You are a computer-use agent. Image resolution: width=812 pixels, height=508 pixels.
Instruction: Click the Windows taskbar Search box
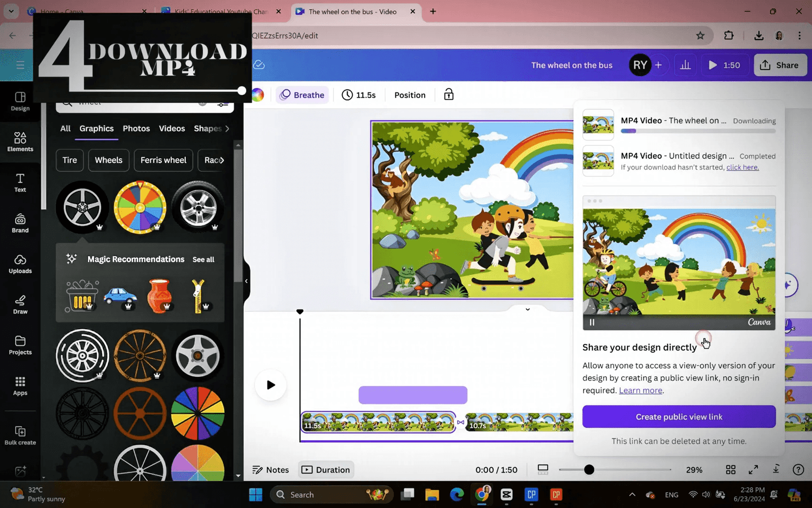pos(332,494)
